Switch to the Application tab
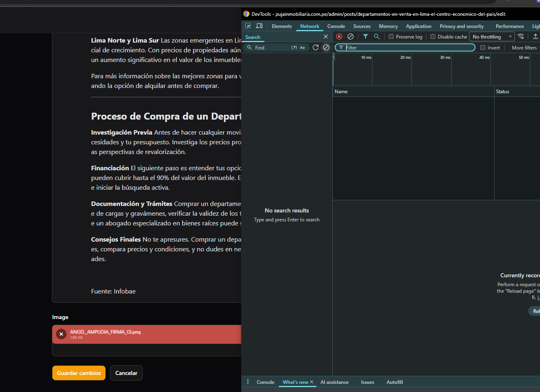The image size is (540, 392). click(419, 26)
